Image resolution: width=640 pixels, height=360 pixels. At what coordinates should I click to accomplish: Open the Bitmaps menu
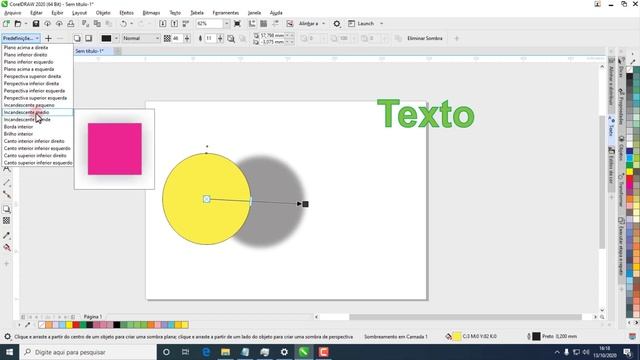pos(151,13)
